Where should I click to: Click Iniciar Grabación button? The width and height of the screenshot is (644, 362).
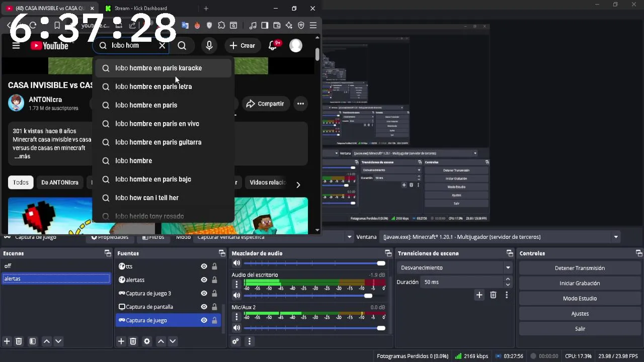(580, 283)
